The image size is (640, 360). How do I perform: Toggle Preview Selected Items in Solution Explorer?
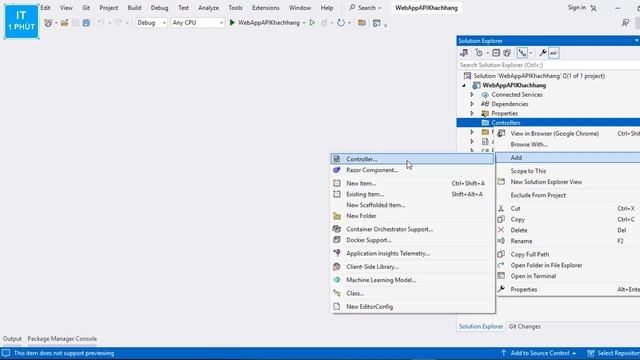pyautogui.click(x=553, y=53)
